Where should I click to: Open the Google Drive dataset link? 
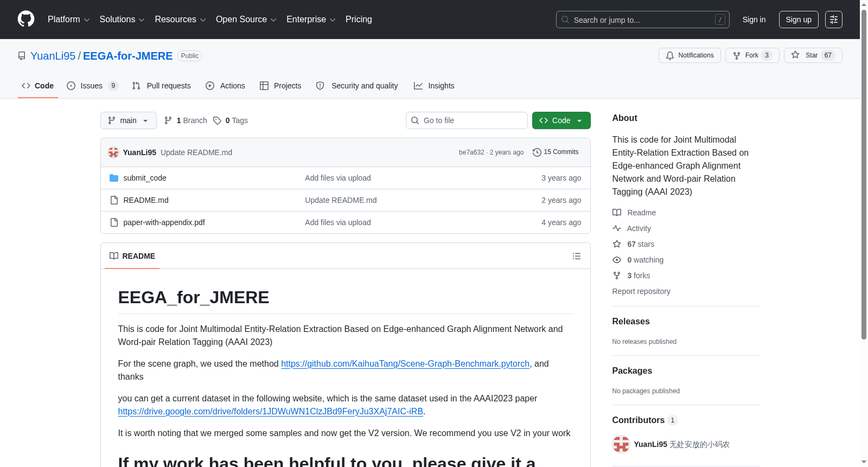[x=271, y=412]
